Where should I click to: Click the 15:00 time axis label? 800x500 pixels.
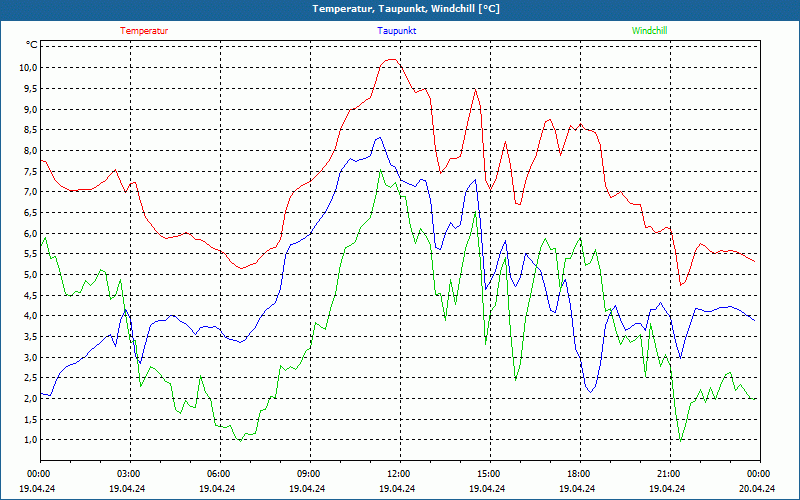click(x=490, y=474)
